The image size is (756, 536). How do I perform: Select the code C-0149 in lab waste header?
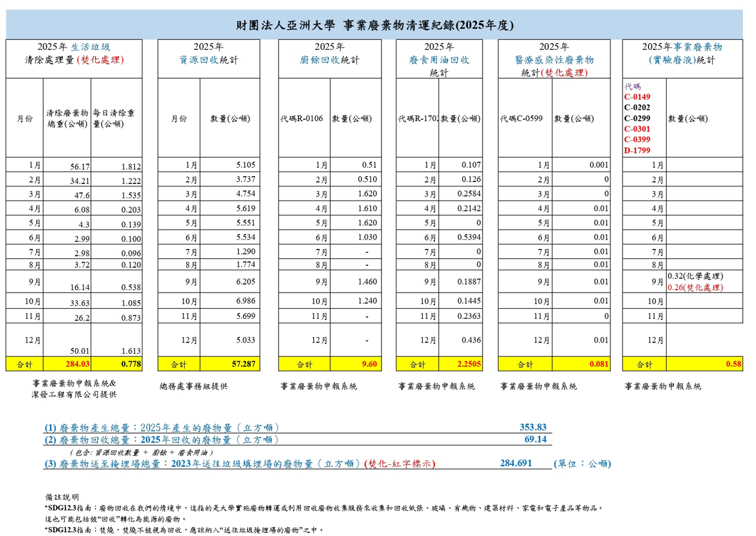click(637, 97)
